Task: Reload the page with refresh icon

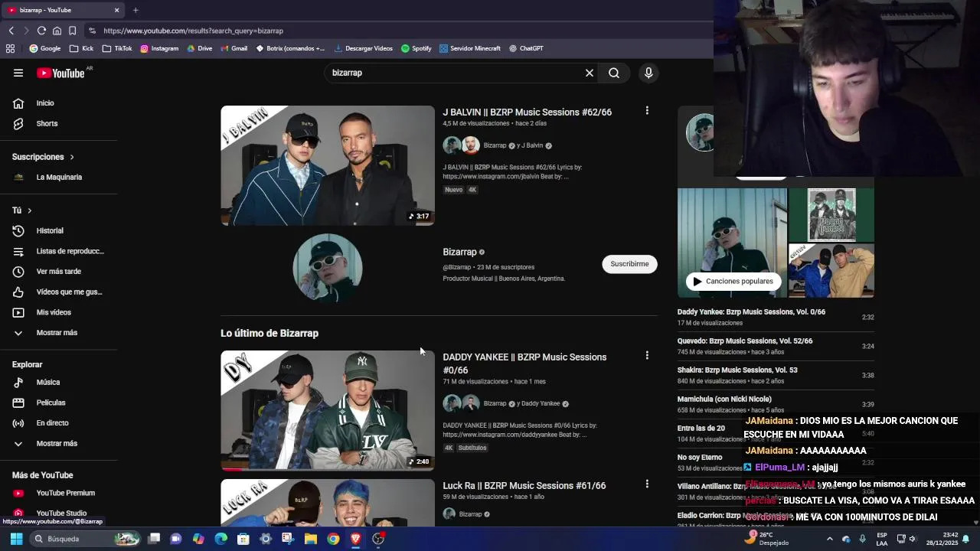Action: click(41, 31)
